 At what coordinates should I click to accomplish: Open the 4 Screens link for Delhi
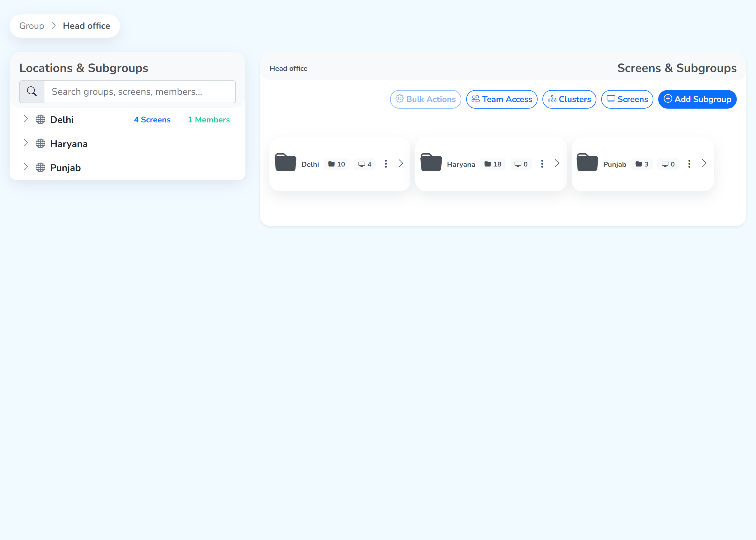click(152, 120)
